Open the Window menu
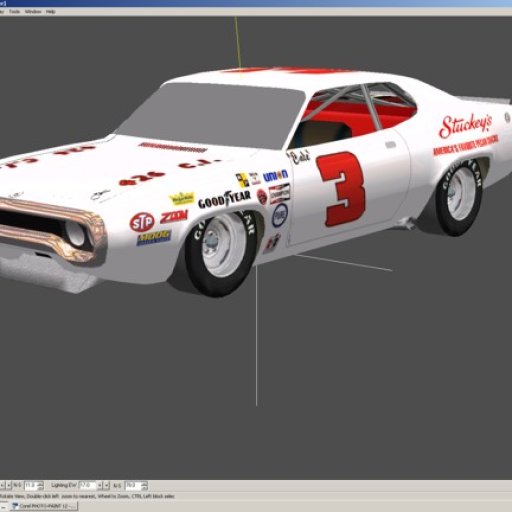The image size is (512, 512). [x=33, y=12]
